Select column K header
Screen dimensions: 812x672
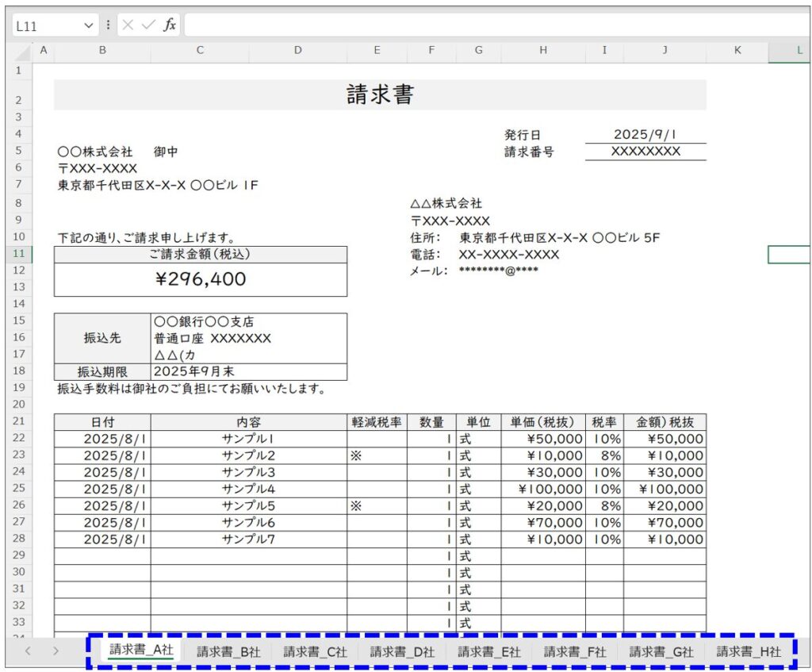(x=737, y=50)
